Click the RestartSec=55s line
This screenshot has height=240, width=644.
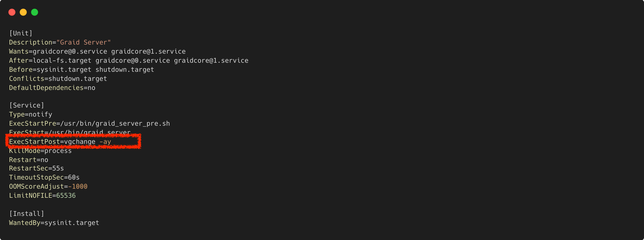coord(37,168)
